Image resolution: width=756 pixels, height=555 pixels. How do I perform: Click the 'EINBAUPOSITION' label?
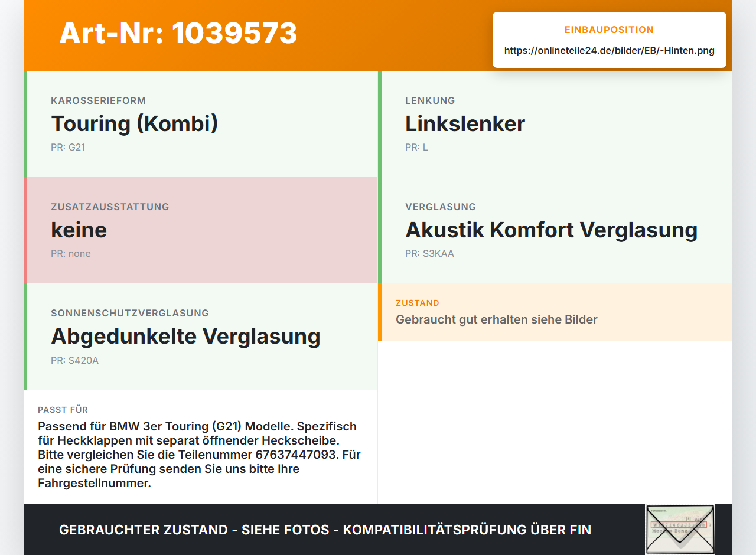pos(610,30)
